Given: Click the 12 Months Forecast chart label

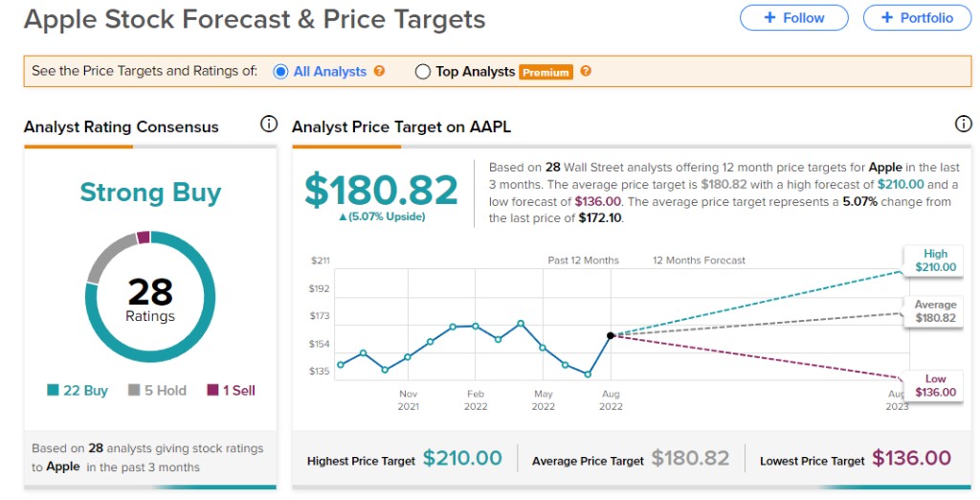Looking at the screenshot, I should pos(699,261).
